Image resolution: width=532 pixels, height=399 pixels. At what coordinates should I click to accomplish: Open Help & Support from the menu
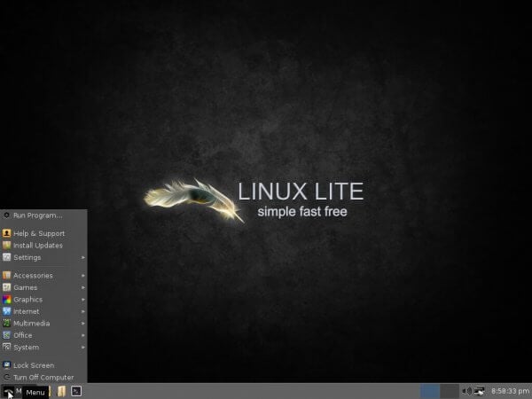[x=43, y=233]
